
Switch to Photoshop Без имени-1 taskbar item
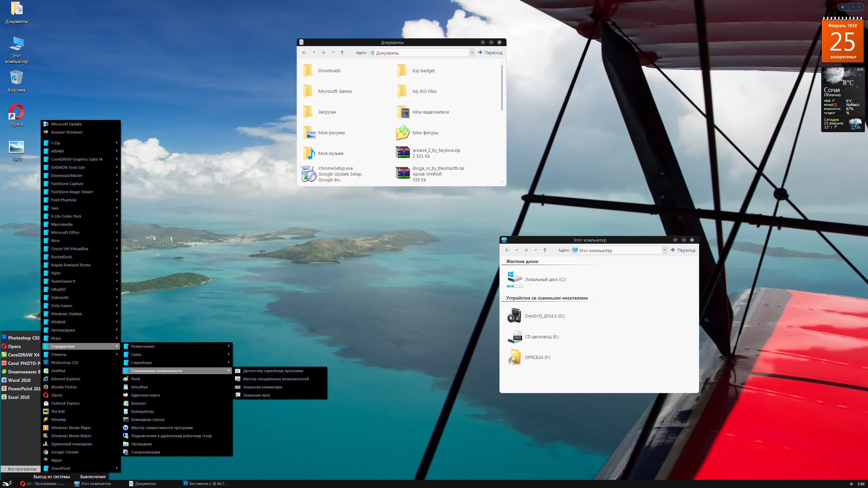click(206, 484)
